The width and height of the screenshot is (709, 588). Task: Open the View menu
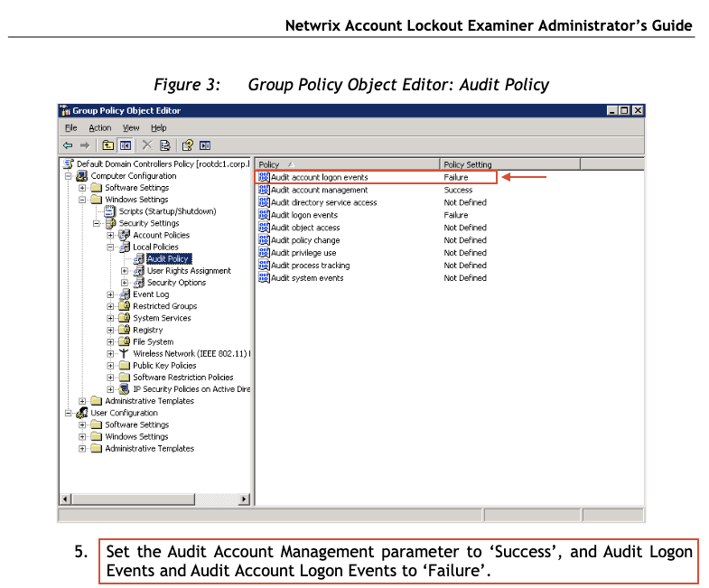click(131, 128)
